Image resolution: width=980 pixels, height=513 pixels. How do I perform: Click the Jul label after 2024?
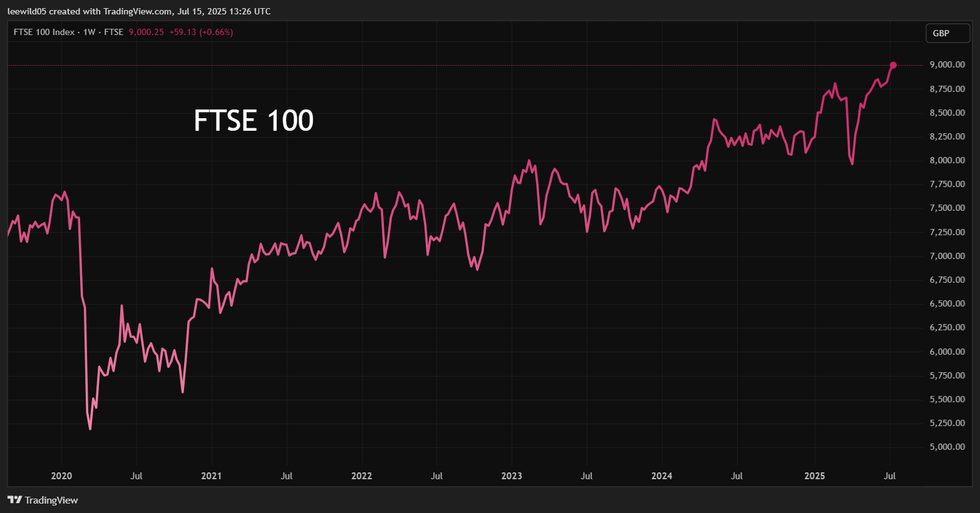(737, 476)
